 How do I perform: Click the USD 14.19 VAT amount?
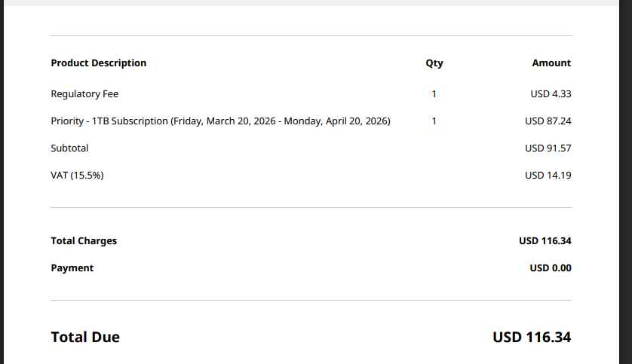tap(548, 176)
